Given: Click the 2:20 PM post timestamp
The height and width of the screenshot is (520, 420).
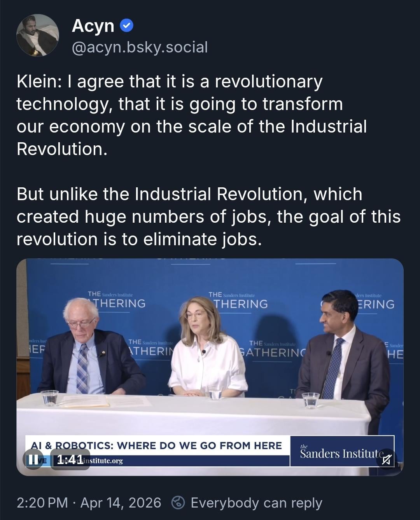Looking at the screenshot, I should click(x=42, y=503).
